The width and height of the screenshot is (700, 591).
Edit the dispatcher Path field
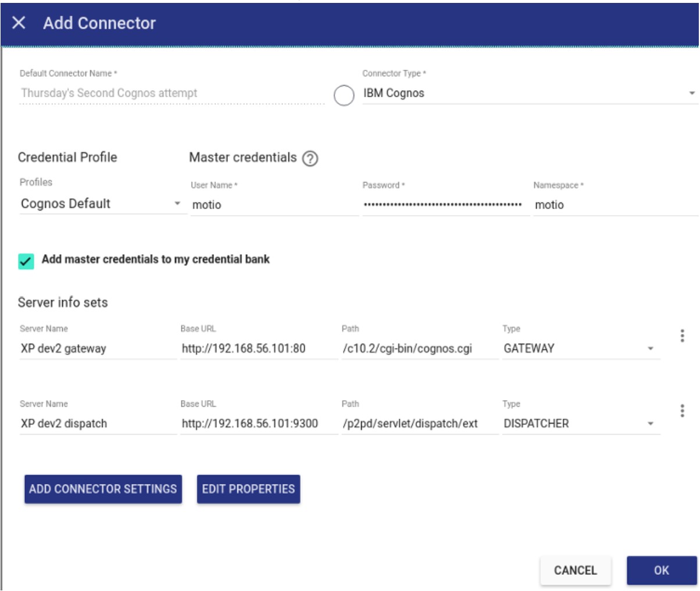tap(419, 423)
